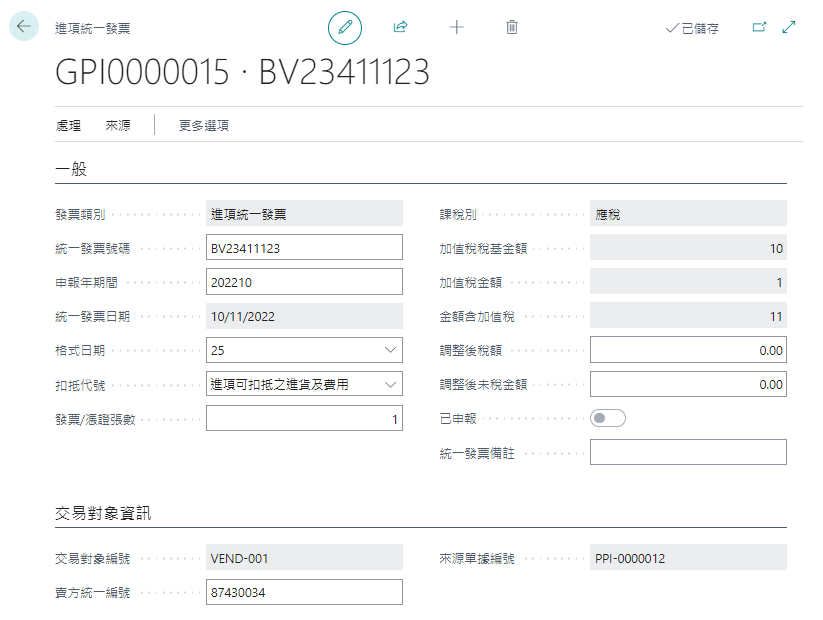Image resolution: width=823 pixels, height=620 pixels.
Task: Click the plus new record icon
Action: tap(457, 27)
